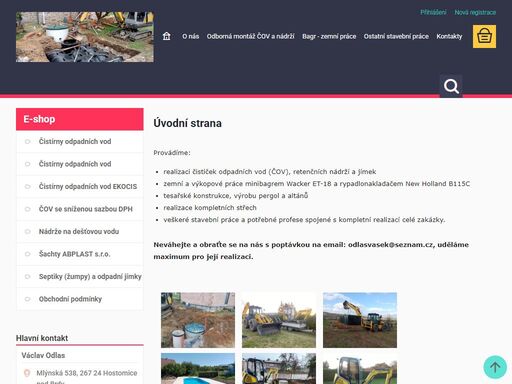Click the Václav Odlas contact name
512x384 pixels.
(43, 355)
